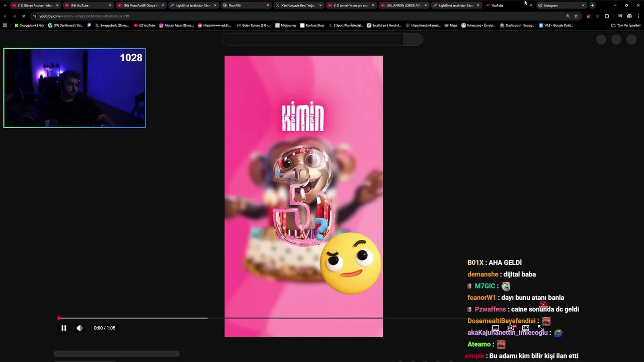The width and height of the screenshot is (644, 362).
Task: Toggle subtitles with the captions icon
Action: 496,328
